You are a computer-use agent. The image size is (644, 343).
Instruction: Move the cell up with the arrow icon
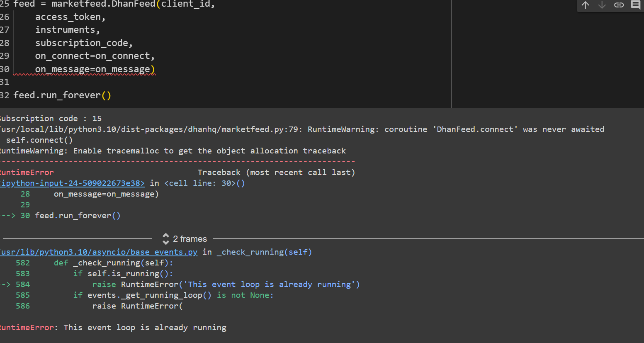coord(585,5)
